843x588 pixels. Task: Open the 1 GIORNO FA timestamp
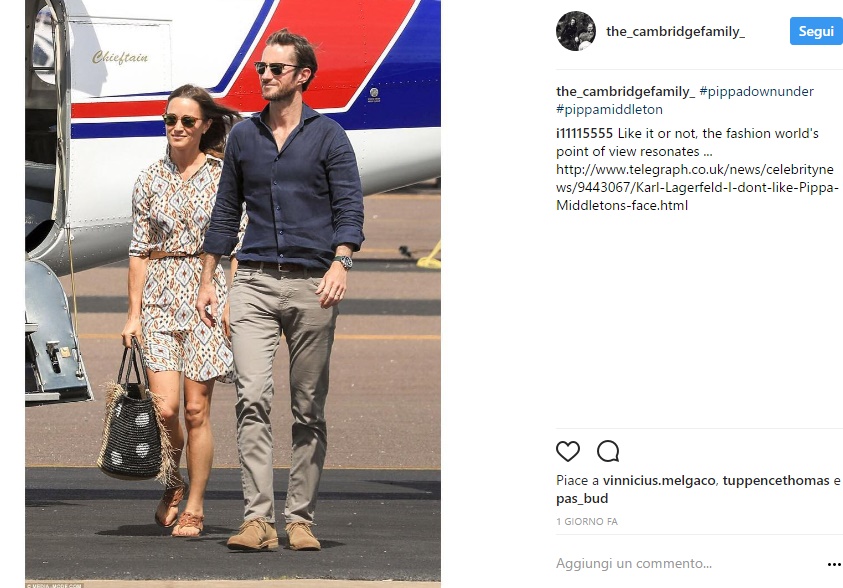click(587, 521)
